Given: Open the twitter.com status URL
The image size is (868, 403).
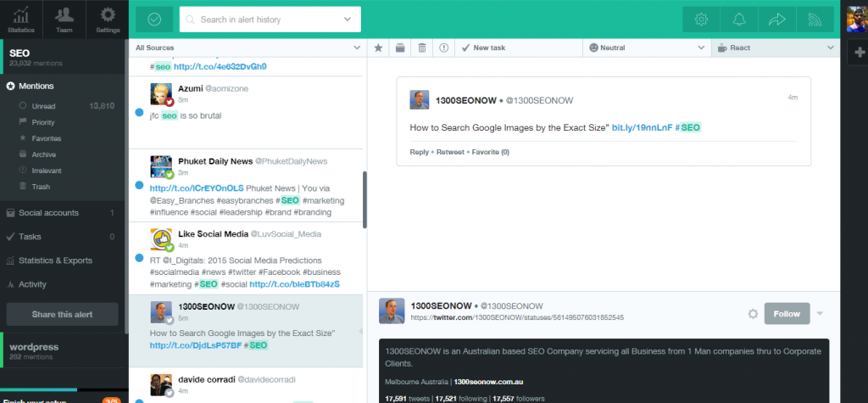Looking at the screenshot, I should click(517, 317).
